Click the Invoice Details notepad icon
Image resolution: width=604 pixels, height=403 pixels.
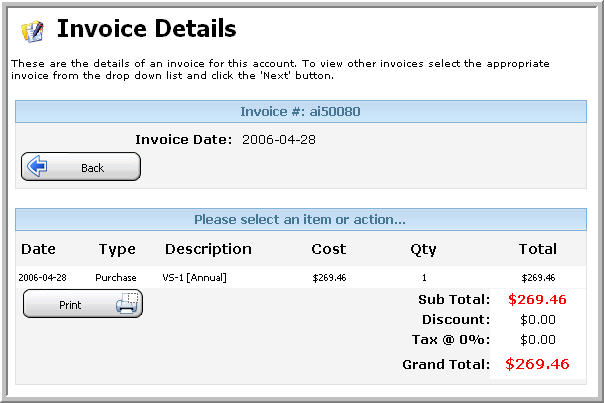[33, 31]
